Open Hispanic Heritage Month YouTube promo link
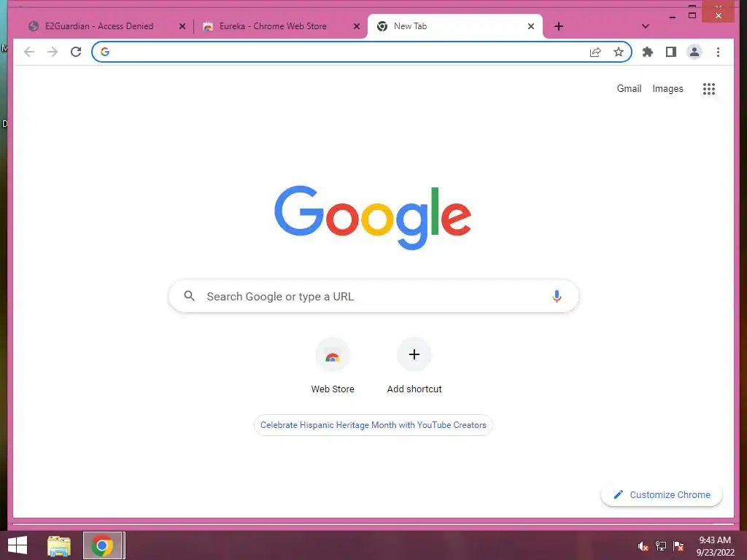This screenshot has height=560, width=747. (x=373, y=425)
